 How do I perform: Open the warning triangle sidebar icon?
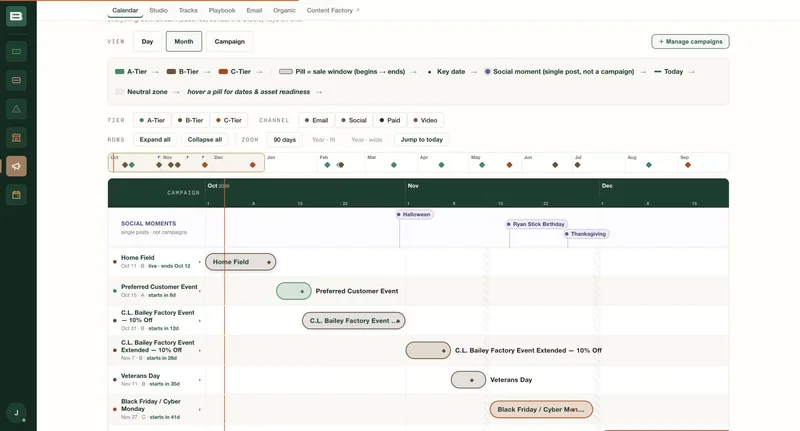pyautogui.click(x=16, y=109)
